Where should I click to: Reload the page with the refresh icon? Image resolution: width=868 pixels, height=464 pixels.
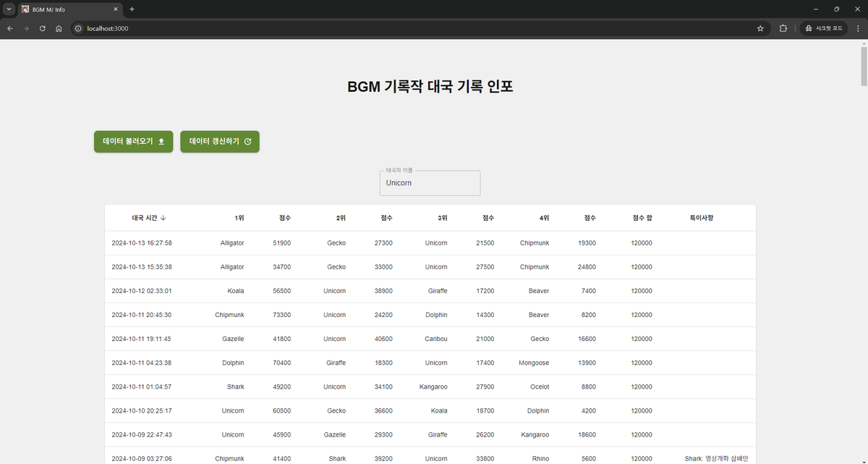pos(42,28)
